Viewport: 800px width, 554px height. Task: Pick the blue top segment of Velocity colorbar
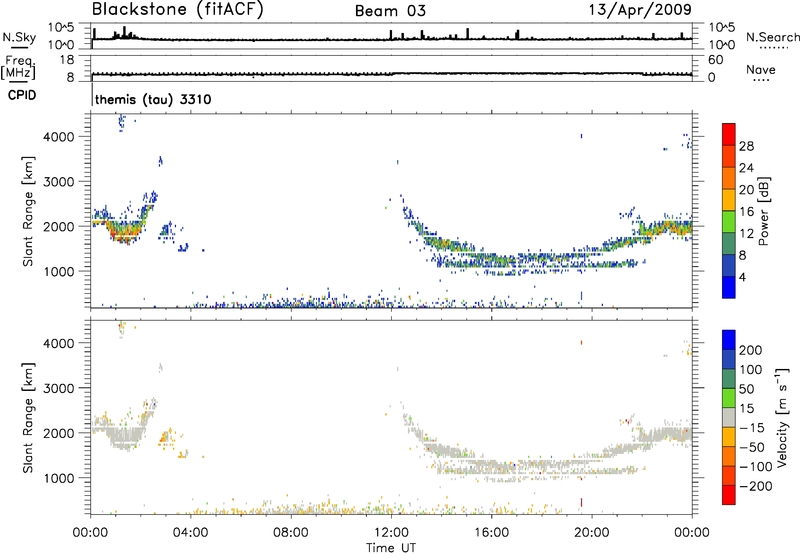[x=729, y=340]
